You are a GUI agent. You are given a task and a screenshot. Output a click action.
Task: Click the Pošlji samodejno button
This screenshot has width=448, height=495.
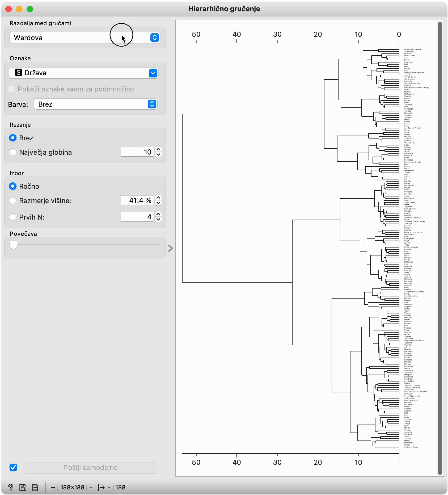pos(91,468)
